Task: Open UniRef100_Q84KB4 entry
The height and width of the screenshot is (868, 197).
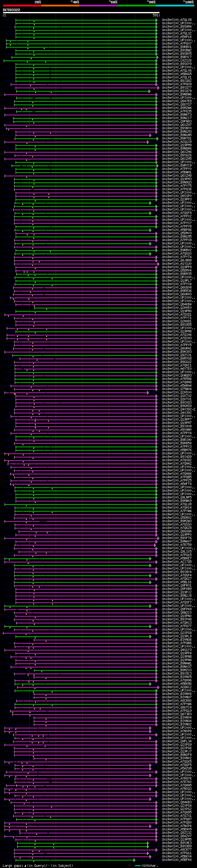Action: (x=177, y=305)
